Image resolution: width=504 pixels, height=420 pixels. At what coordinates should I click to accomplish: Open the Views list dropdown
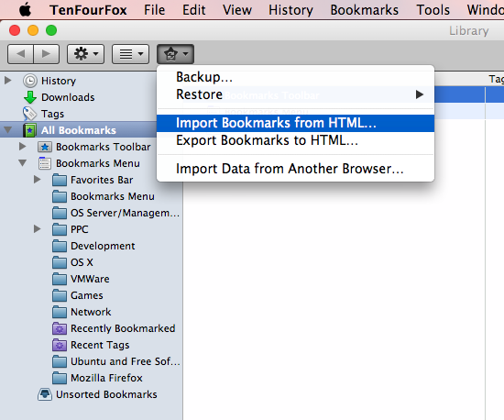pos(130,54)
